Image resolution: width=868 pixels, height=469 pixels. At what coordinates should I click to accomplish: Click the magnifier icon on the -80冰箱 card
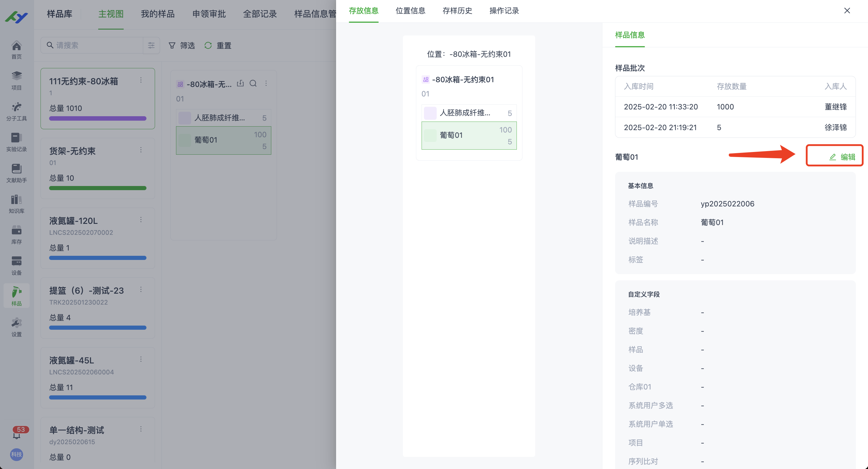[x=253, y=83]
